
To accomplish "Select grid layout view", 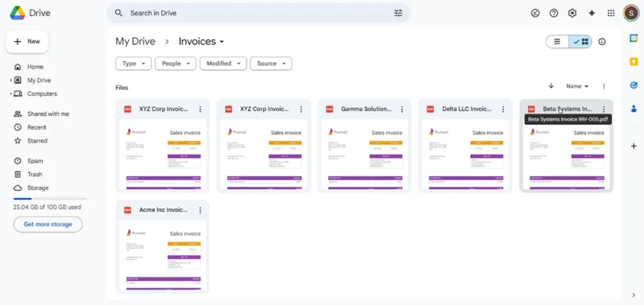I will click(x=580, y=42).
